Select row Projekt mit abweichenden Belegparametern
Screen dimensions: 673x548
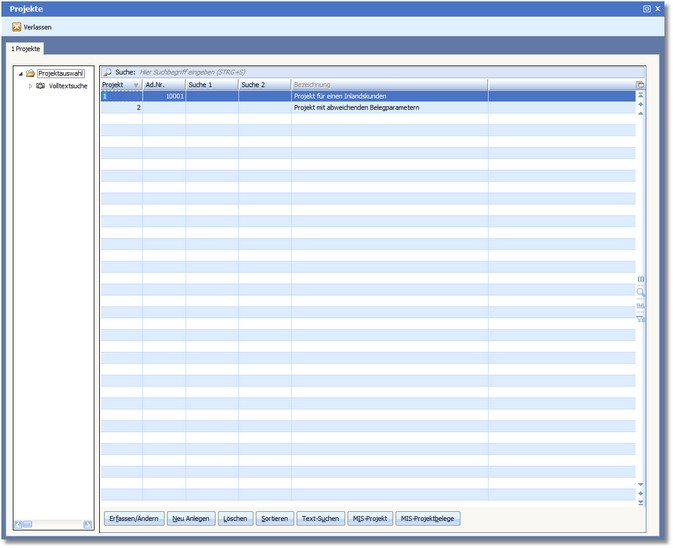(x=370, y=107)
